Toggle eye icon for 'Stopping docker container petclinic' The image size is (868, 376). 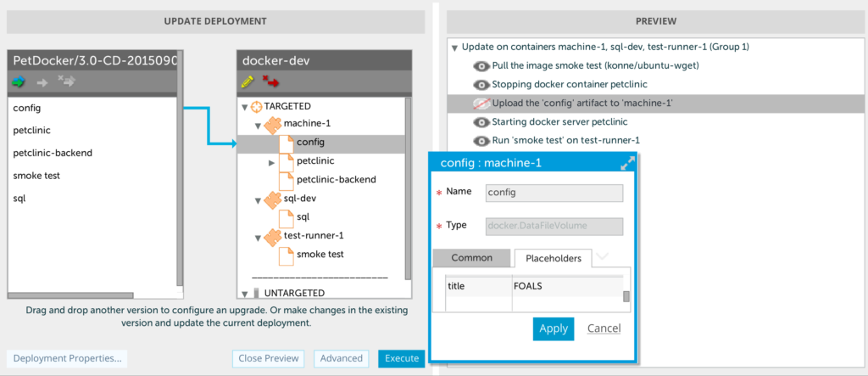(481, 84)
